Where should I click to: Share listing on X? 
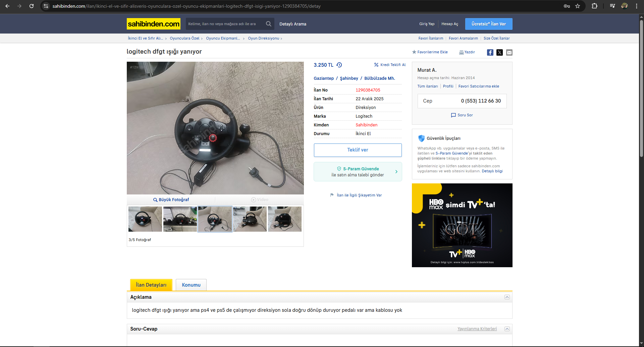pyautogui.click(x=499, y=52)
